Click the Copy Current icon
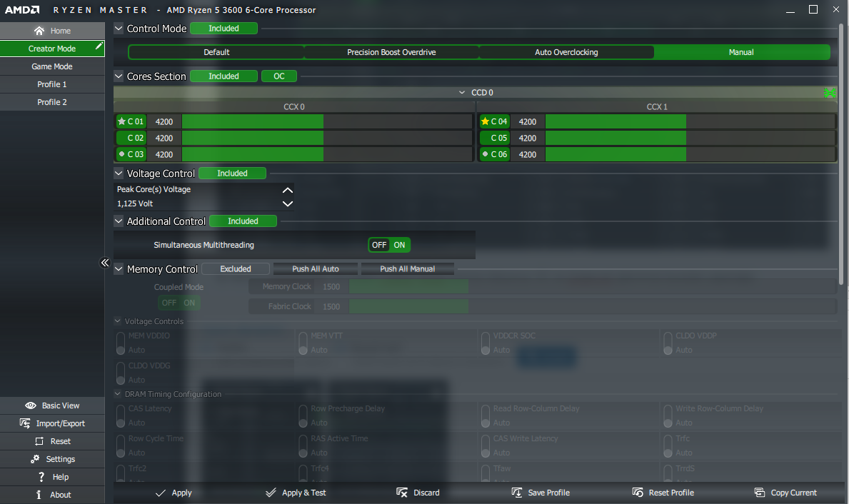 pyautogui.click(x=760, y=493)
